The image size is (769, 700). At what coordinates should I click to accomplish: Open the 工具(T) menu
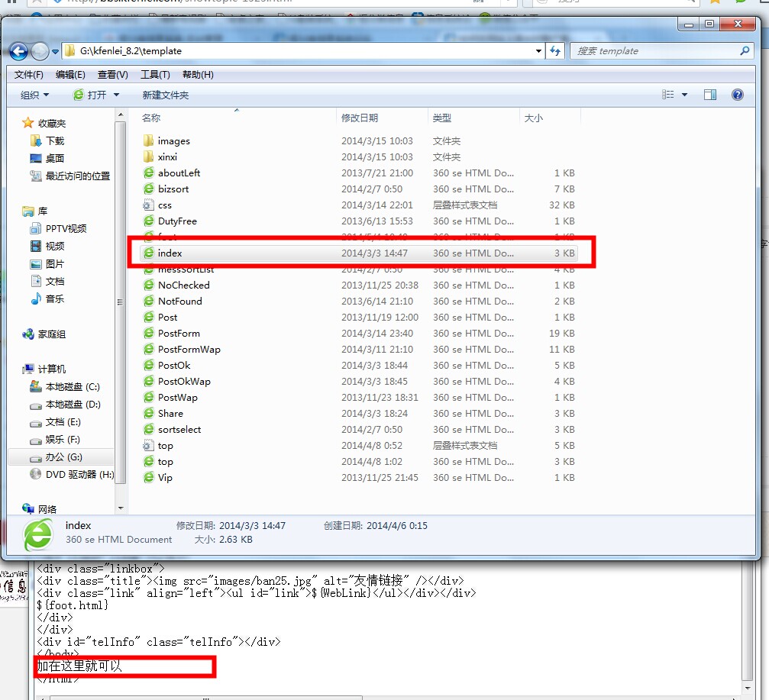click(x=155, y=74)
